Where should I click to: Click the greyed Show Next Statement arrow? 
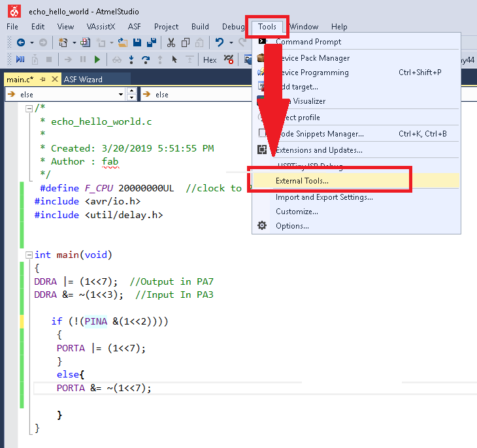pyautogui.click(x=68, y=59)
